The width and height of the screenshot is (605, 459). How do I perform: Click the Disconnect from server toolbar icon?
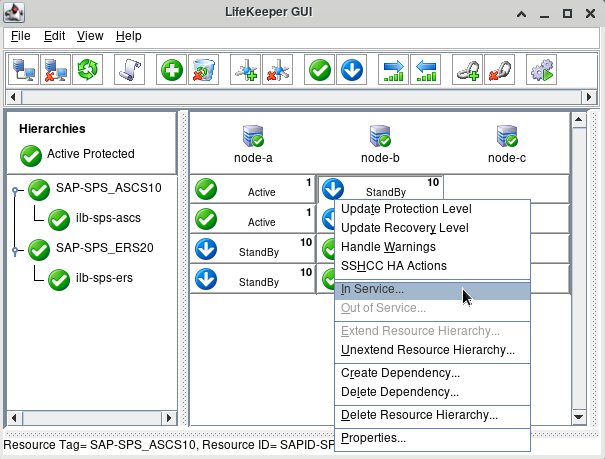coord(57,70)
